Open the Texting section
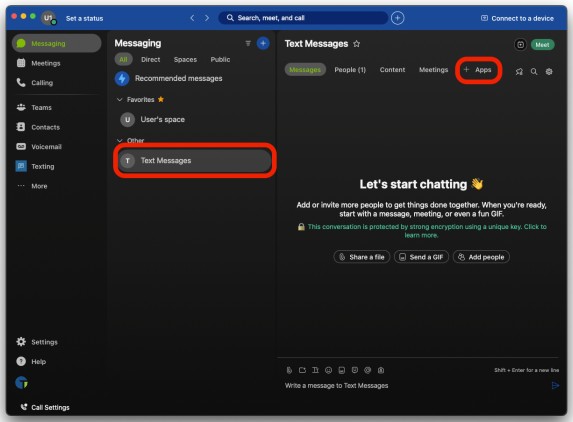This screenshot has height=422, width=573. tap(35, 166)
